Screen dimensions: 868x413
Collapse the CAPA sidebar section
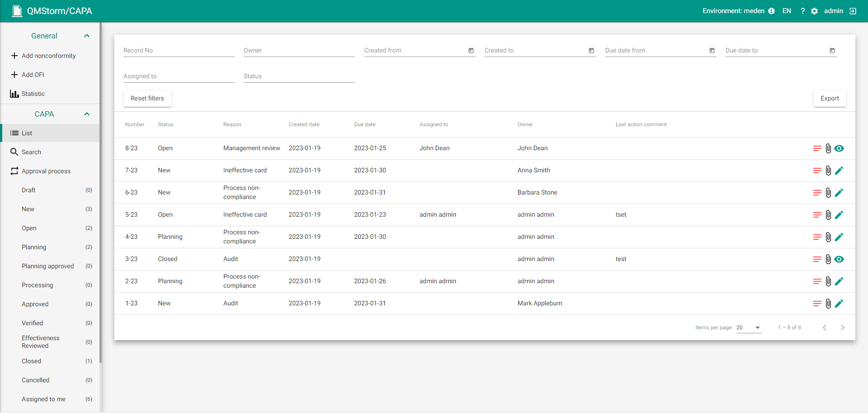click(x=87, y=114)
